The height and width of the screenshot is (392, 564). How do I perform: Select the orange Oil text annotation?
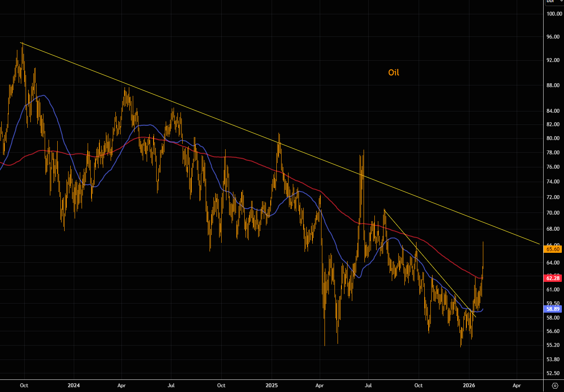[393, 72]
